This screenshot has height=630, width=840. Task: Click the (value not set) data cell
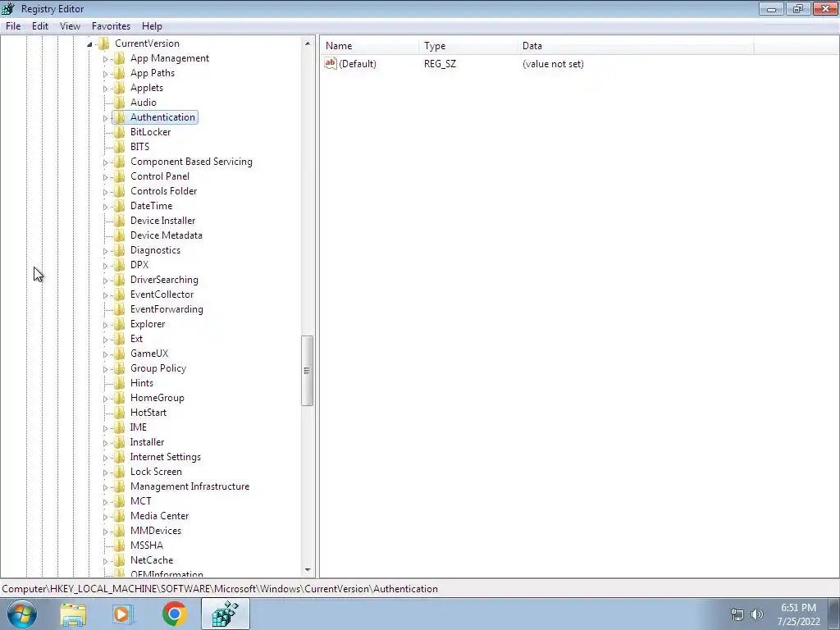click(x=553, y=64)
